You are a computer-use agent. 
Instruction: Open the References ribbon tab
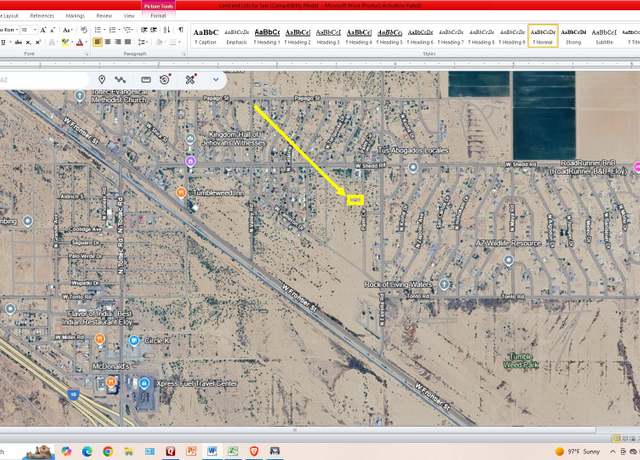coord(42,16)
